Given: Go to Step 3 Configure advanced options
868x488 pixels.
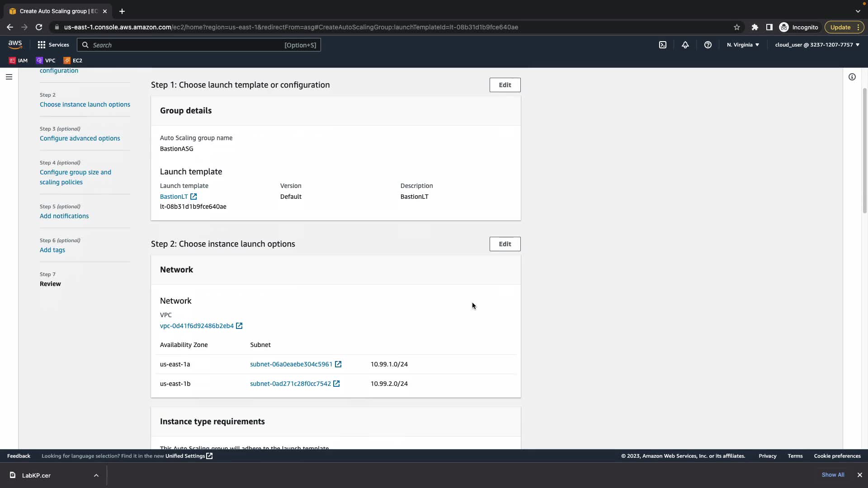Looking at the screenshot, I should [80, 138].
